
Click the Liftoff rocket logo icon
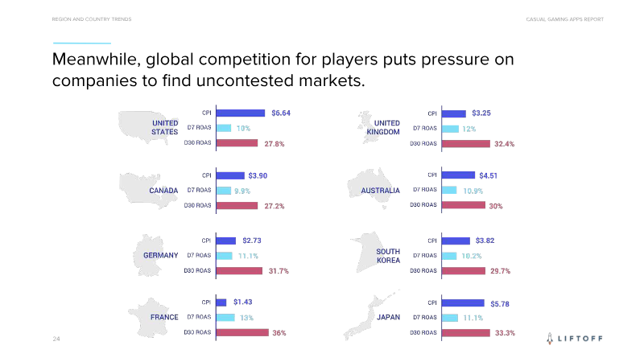pyautogui.click(x=549, y=338)
